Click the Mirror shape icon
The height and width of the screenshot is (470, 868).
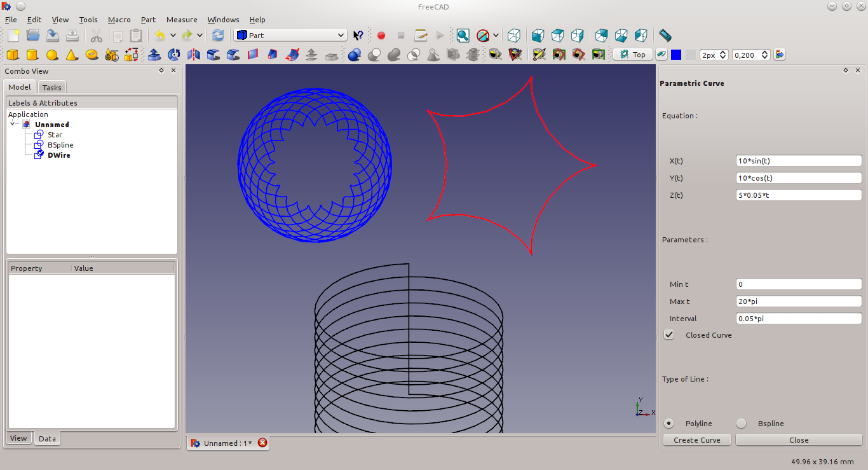pos(194,55)
